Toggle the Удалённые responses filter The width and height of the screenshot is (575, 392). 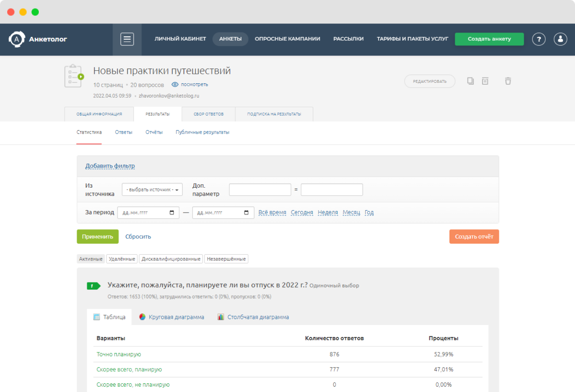point(122,259)
